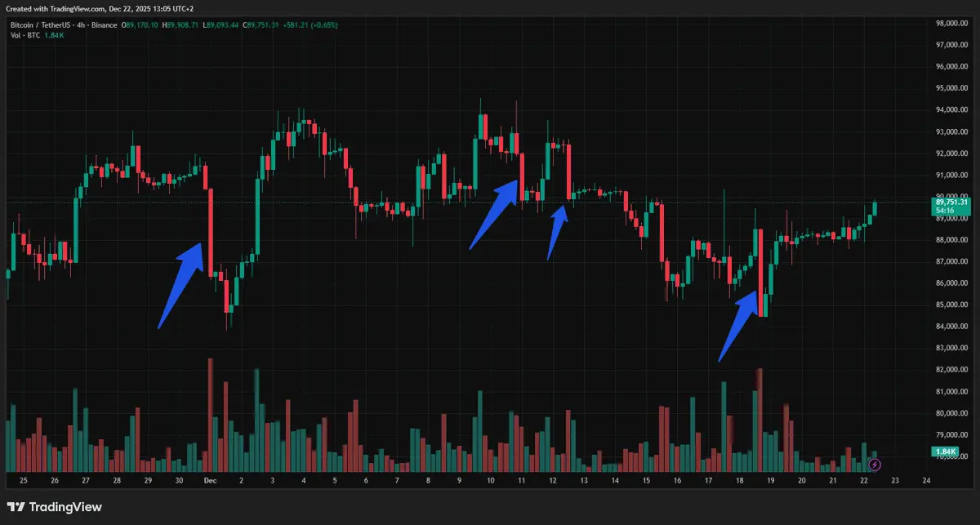
Task: Click date label 29 on the time axis
Action: [x=148, y=481]
